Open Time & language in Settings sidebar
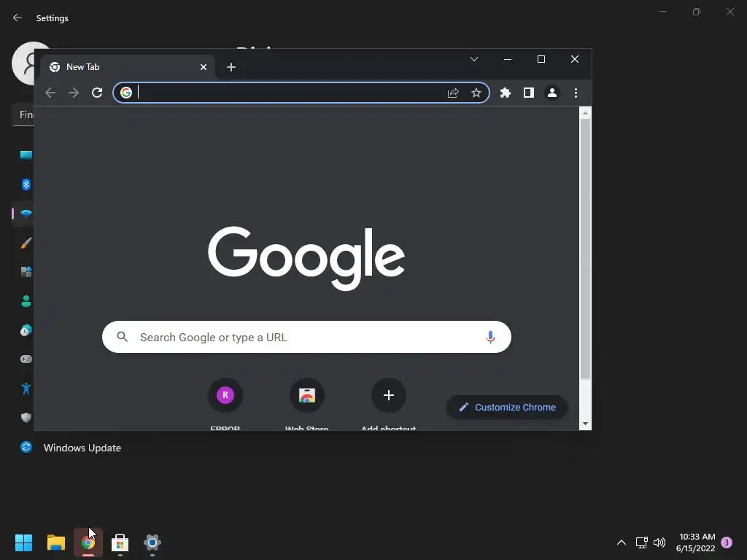This screenshot has width=747, height=560. (26, 330)
